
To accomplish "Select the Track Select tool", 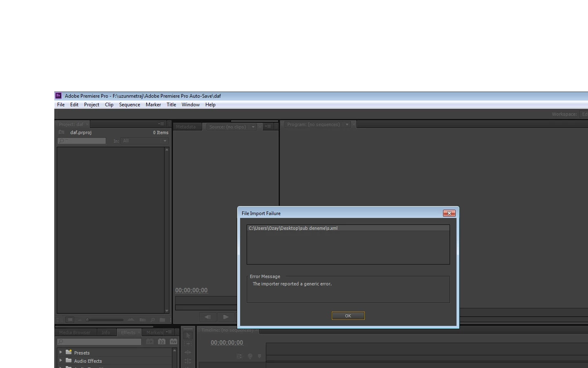I will click(x=188, y=344).
